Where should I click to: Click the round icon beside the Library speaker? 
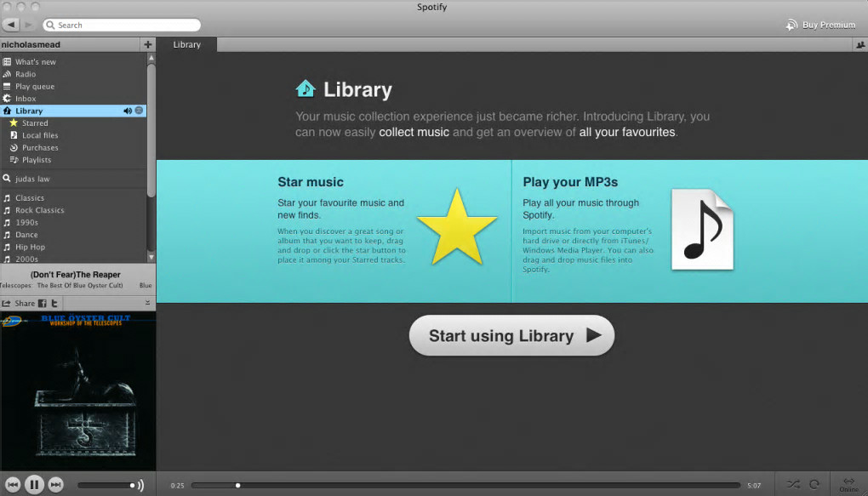139,111
